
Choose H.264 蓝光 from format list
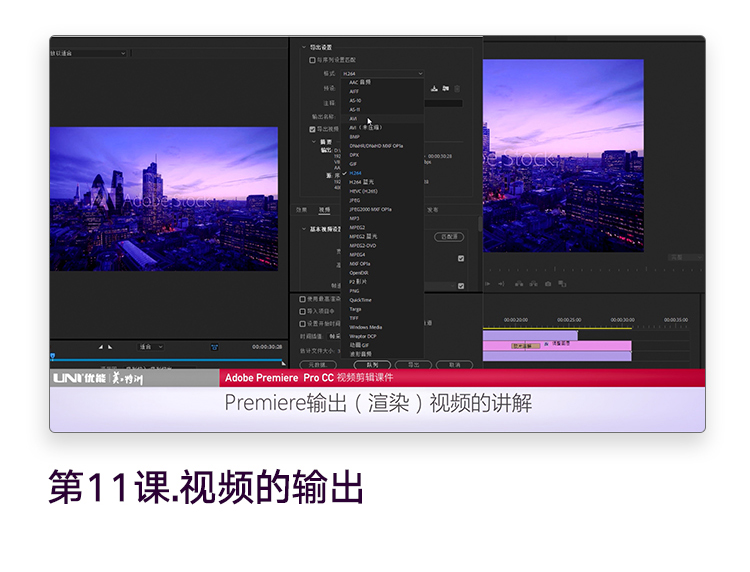[383, 182]
